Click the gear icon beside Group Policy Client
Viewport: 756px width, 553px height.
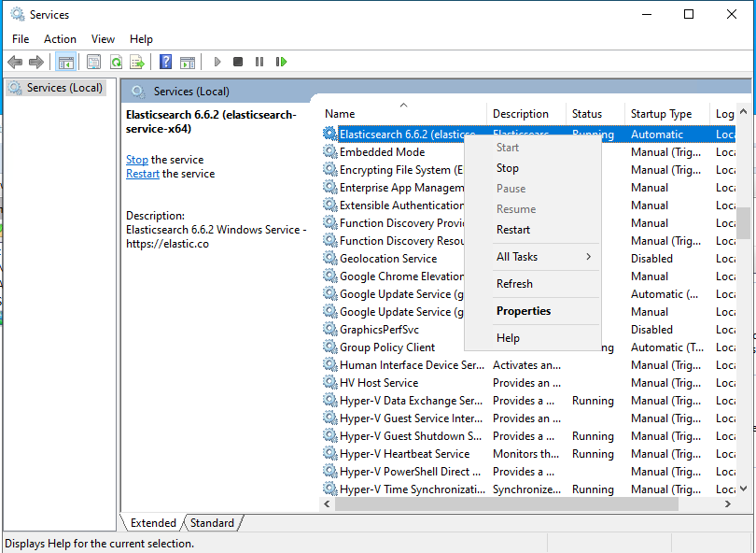329,347
